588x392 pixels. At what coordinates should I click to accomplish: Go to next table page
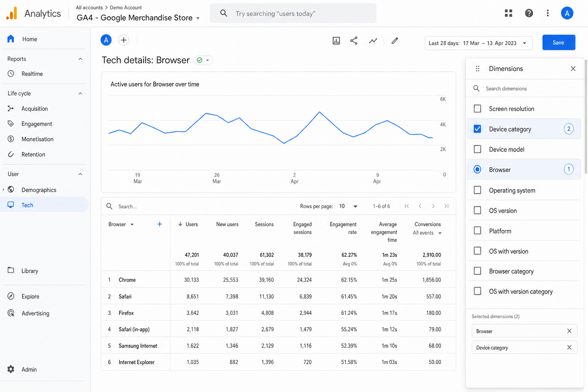tap(433, 206)
